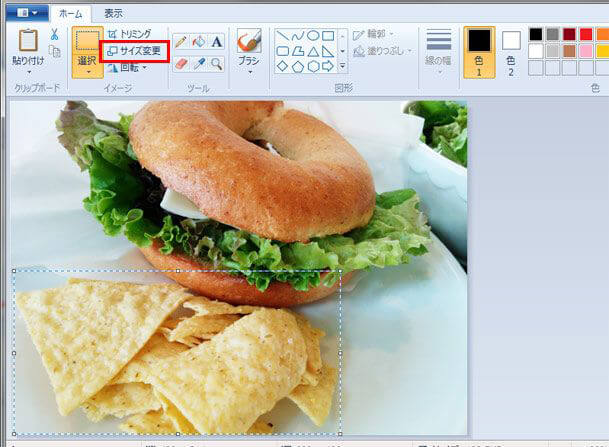This screenshot has width=609, height=447.
Task: Click the bagel area outside the selection
Action: tap(252, 171)
